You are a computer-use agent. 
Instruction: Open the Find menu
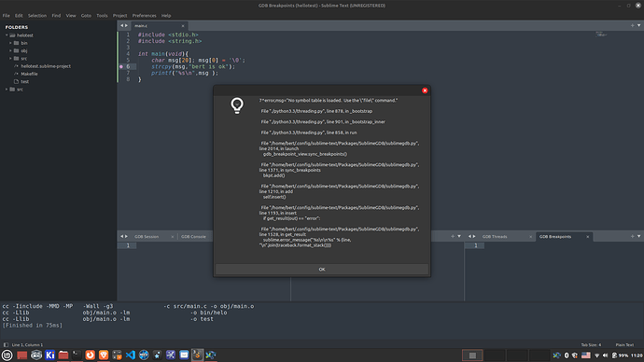56,16
